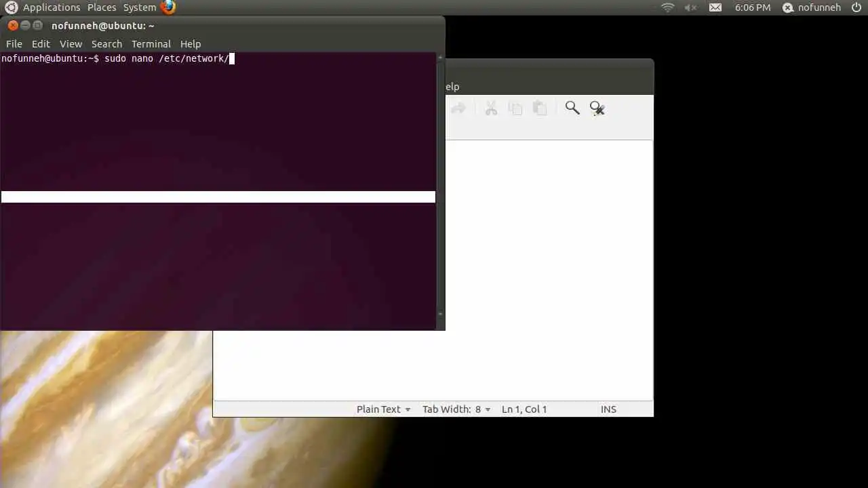Viewport: 868px width, 488px height.
Task: Open the terminal View menu
Action: 71,44
